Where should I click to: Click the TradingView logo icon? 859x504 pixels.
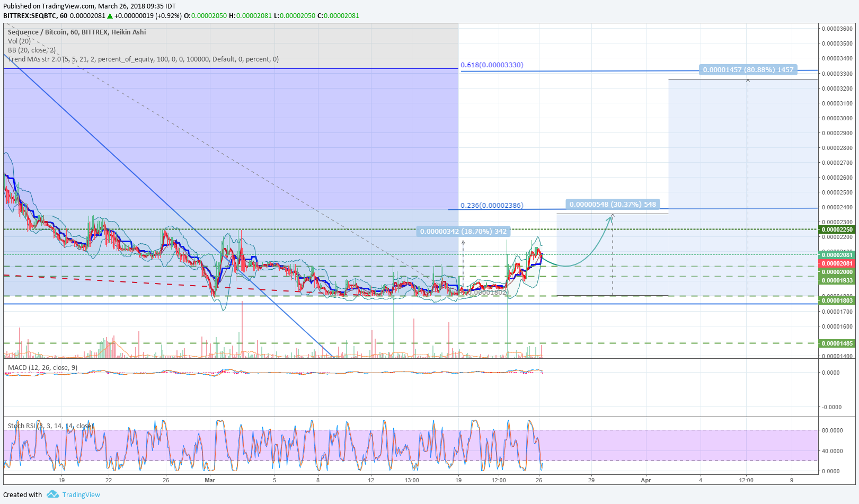[52, 494]
